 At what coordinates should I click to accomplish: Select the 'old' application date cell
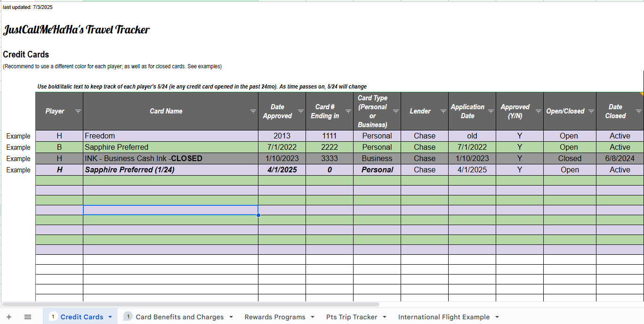[x=472, y=136]
